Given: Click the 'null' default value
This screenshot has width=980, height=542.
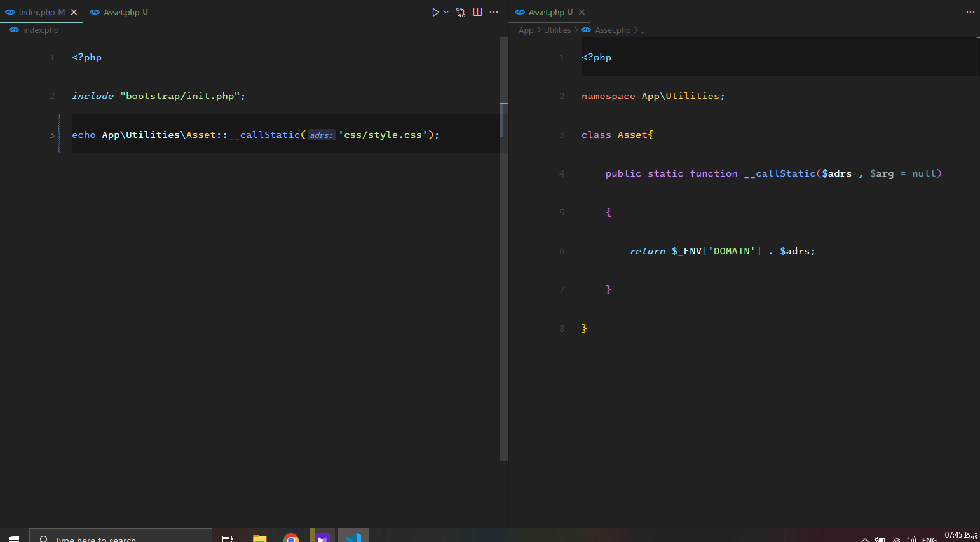Looking at the screenshot, I should tap(924, 173).
